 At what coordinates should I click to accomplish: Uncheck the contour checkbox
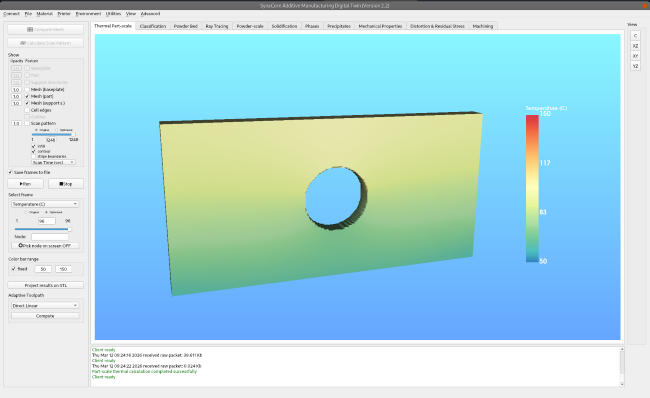[34, 151]
